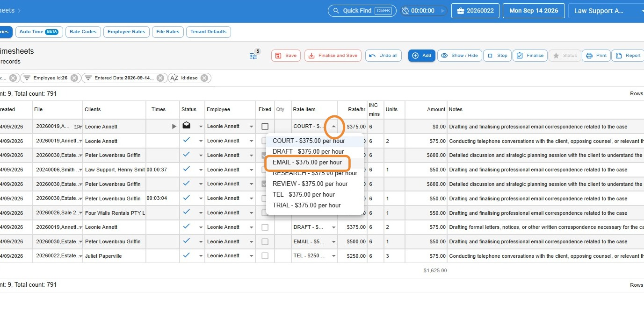Click the crossed-out stopwatch timer icon
Screen dimensions: 644x319
coord(405,11)
